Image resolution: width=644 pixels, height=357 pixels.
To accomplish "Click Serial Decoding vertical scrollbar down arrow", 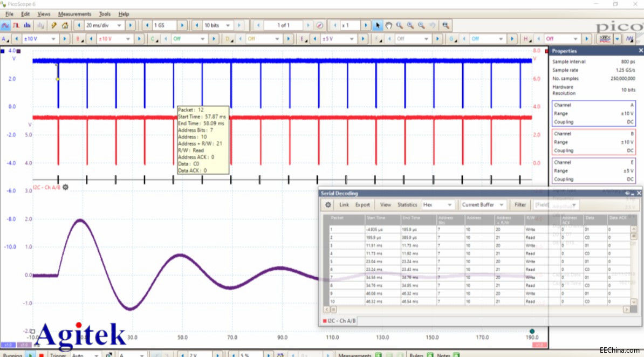I will click(x=633, y=302).
